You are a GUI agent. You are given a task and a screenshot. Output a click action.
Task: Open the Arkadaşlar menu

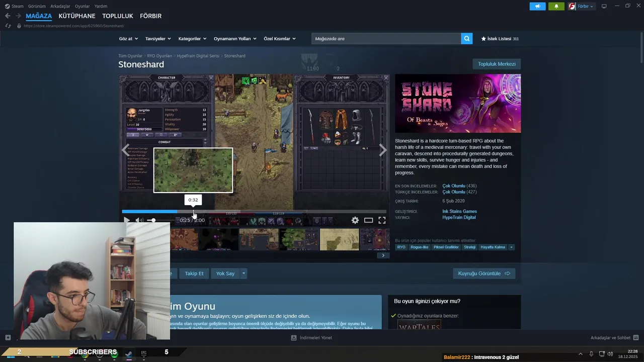click(60, 7)
